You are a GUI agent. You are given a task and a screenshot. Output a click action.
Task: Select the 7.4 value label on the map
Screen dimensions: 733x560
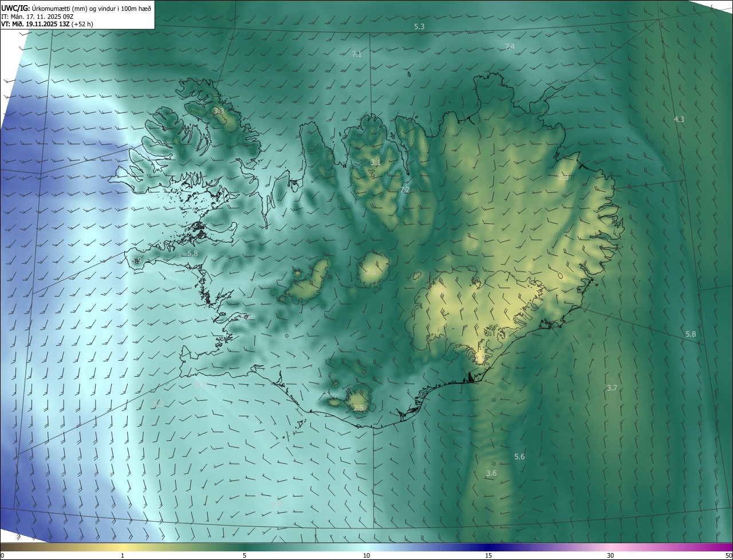pyautogui.click(x=510, y=46)
